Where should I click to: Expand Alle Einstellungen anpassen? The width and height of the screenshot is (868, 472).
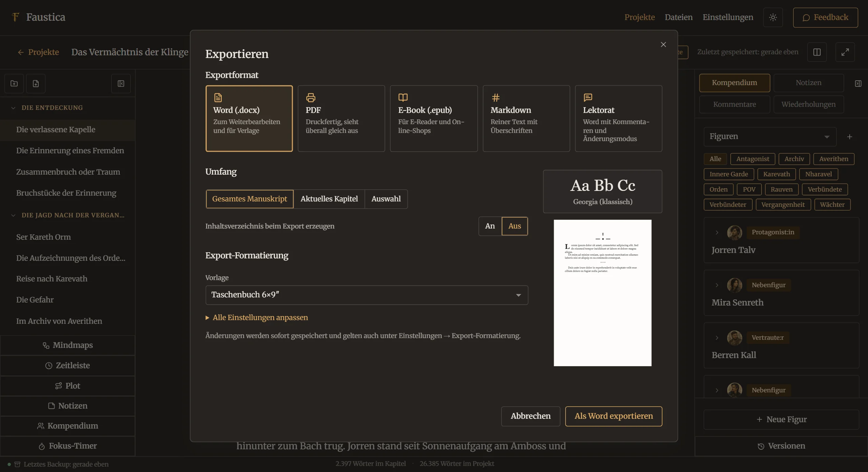click(x=257, y=318)
